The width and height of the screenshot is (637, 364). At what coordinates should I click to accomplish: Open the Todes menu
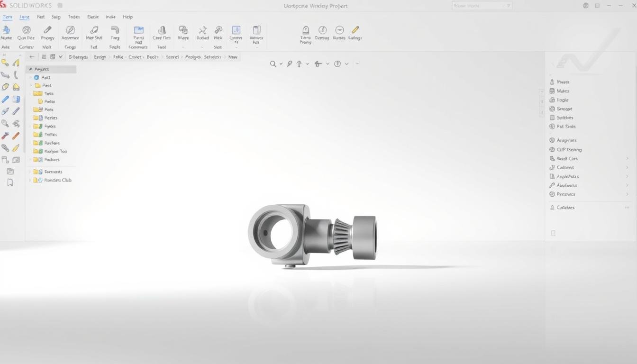point(73,17)
